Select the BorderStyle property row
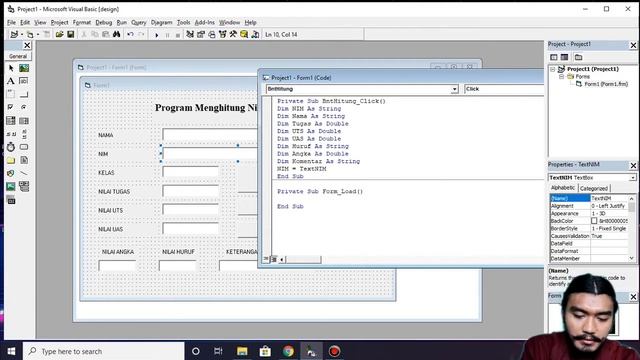 coord(589,229)
